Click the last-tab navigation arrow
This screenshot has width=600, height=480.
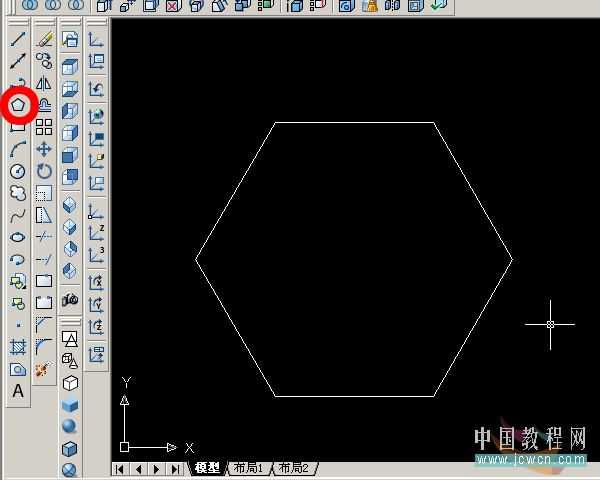[x=176, y=469]
